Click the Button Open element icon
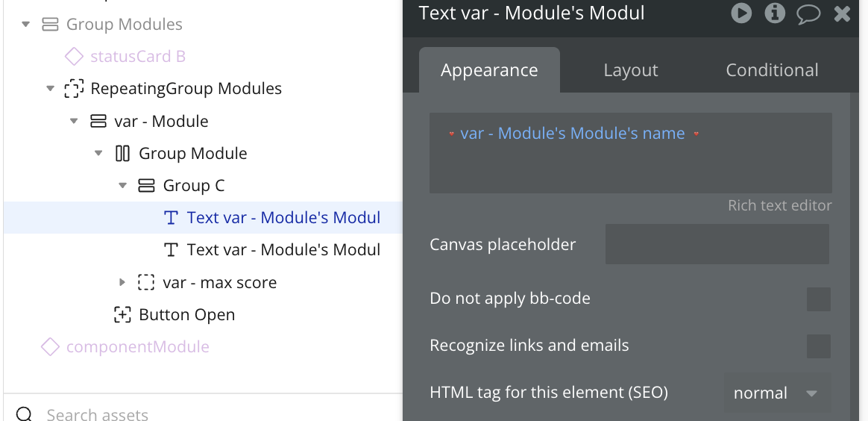 [x=122, y=314]
